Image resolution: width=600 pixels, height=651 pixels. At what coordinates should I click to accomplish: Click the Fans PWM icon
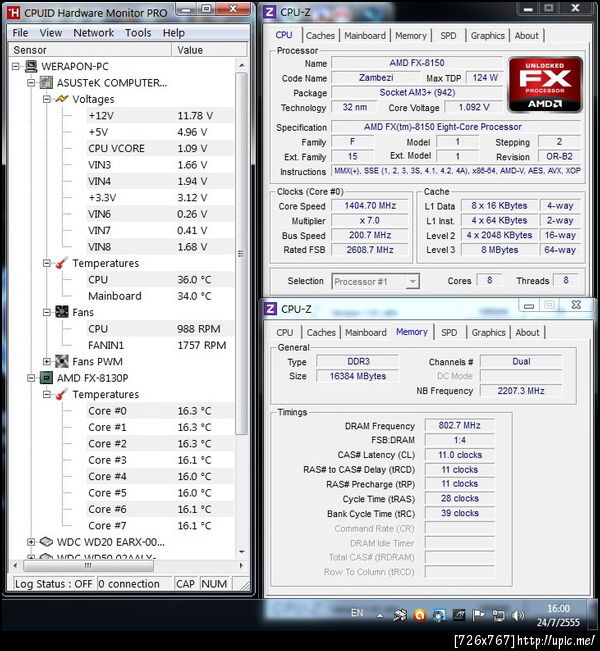coord(62,362)
